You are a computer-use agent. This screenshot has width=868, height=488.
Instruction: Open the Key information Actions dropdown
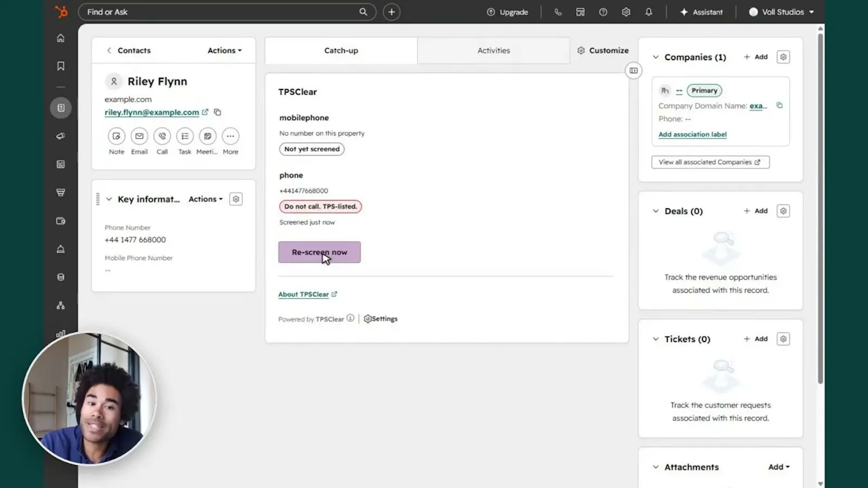pyautogui.click(x=206, y=199)
